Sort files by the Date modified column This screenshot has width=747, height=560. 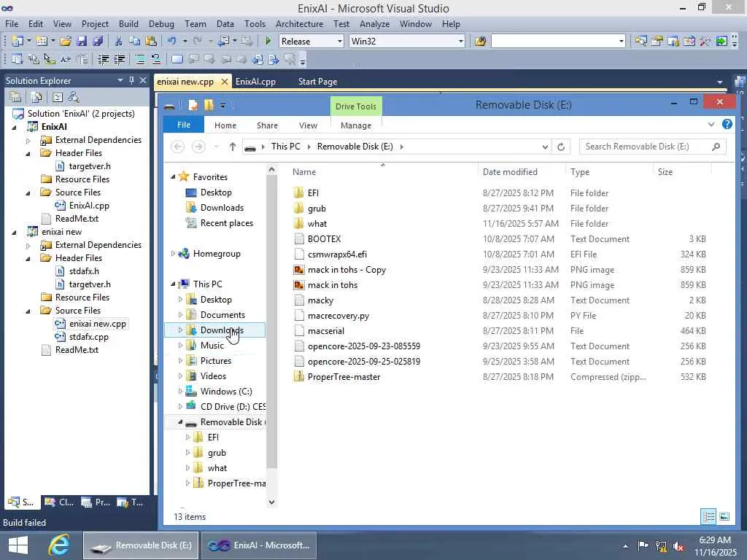[x=510, y=172]
